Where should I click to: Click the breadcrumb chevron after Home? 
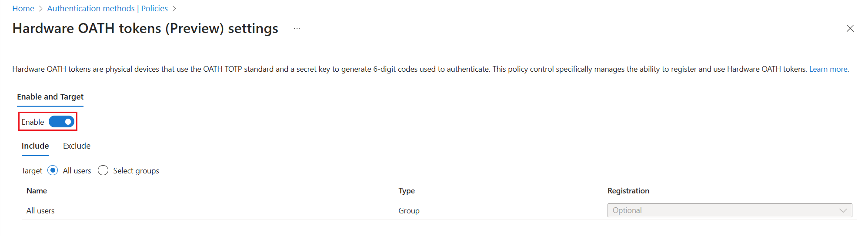(41, 9)
